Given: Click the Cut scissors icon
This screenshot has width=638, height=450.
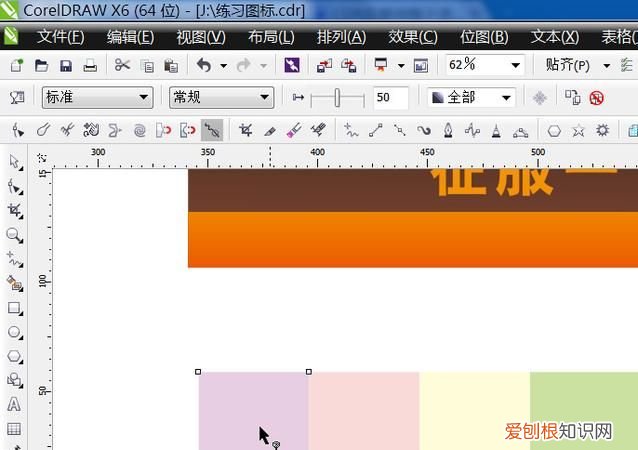Looking at the screenshot, I should tap(122, 66).
